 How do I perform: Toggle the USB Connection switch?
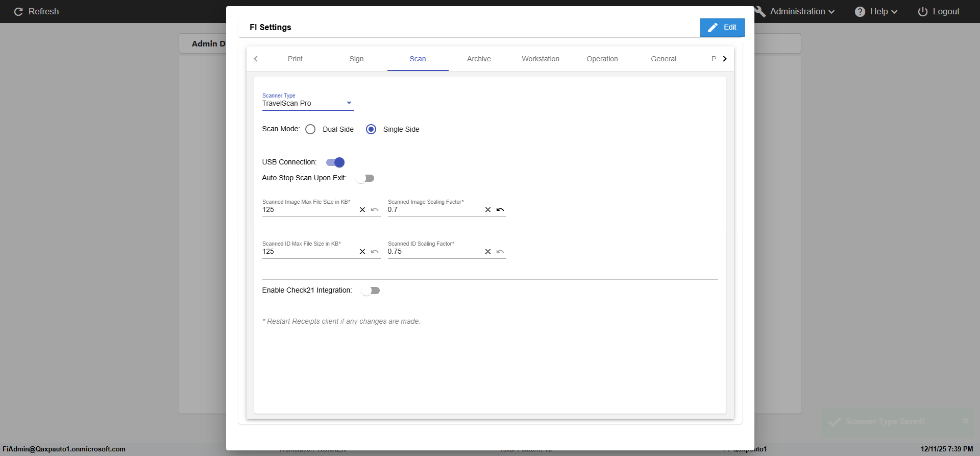(335, 162)
